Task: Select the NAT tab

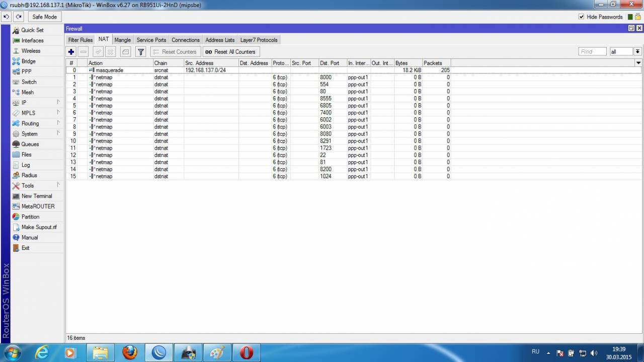Action: [104, 39]
